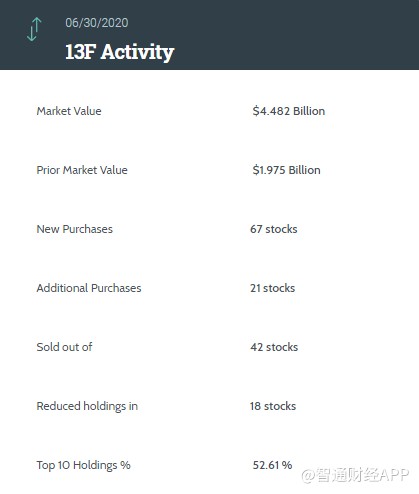Image resolution: width=419 pixels, height=494 pixels.
Task: Click the @ symbol in watermark
Action: tap(308, 476)
